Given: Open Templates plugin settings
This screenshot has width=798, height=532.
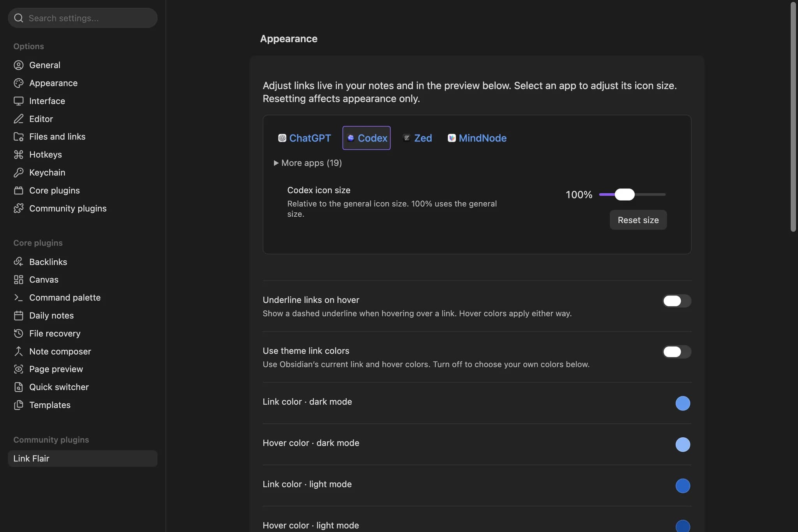Looking at the screenshot, I should tap(83, 405).
